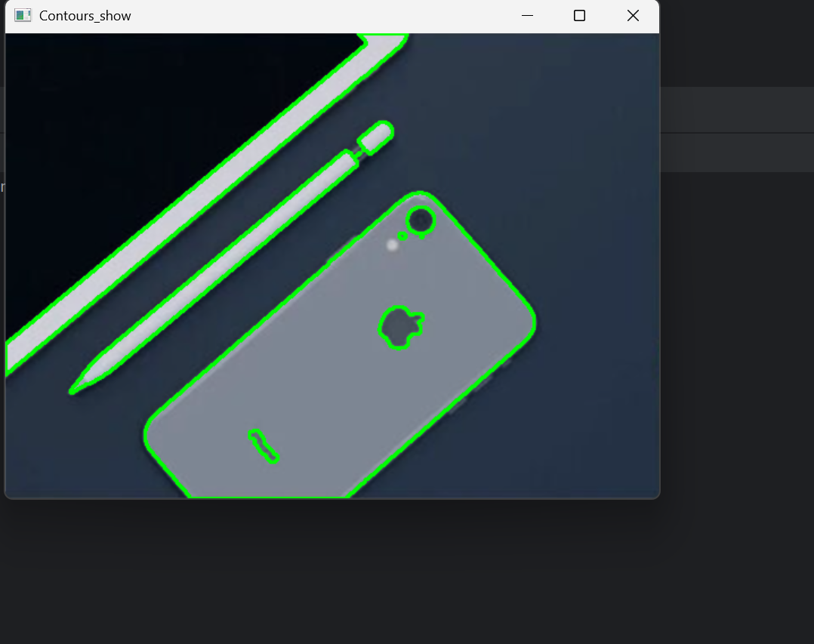Image resolution: width=814 pixels, height=644 pixels.
Task: Maximize the Contours_show window
Action: coord(579,16)
